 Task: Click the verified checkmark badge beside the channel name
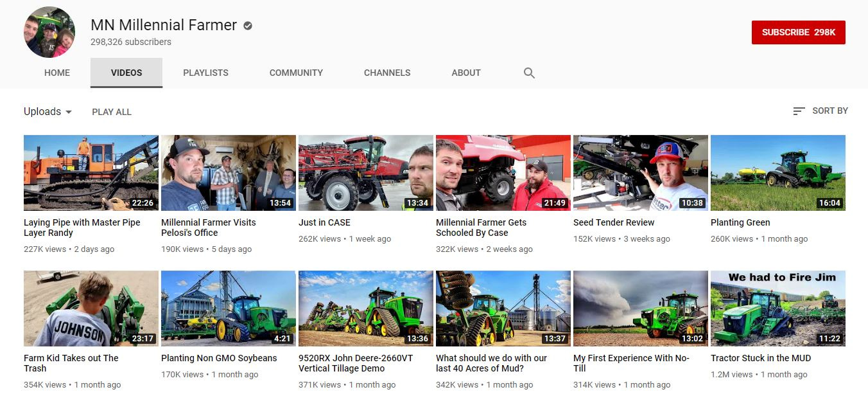[x=248, y=26]
